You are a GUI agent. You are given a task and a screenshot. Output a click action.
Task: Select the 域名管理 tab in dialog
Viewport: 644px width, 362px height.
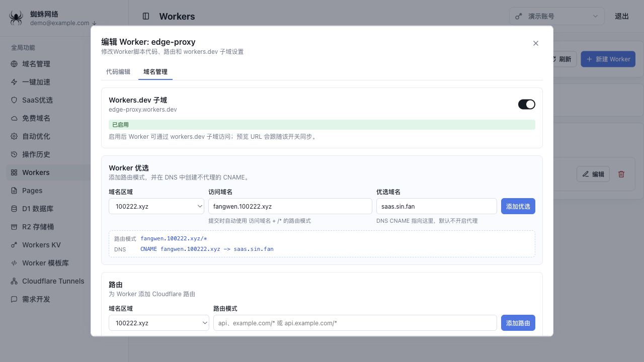(155, 72)
